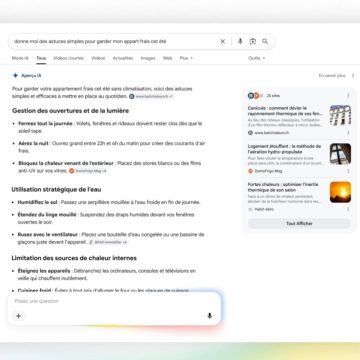Open the citation chip after the ventilateur tip

click(108, 242)
